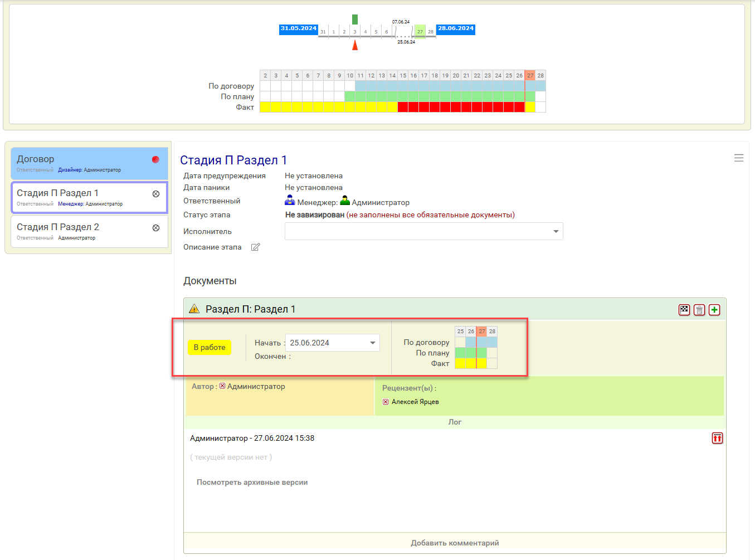Click Посмотреть архивные версии link
755x560 pixels.
click(x=252, y=483)
